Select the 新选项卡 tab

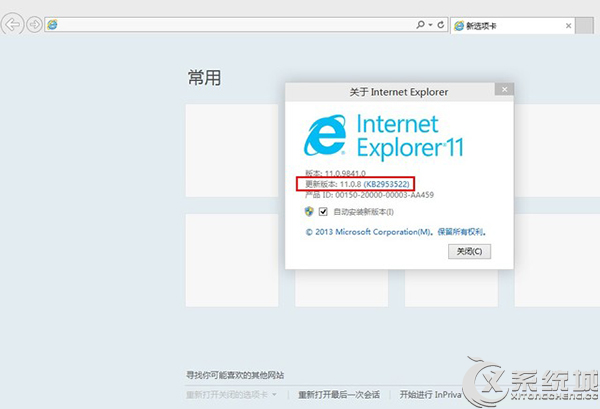coord(513,26)
